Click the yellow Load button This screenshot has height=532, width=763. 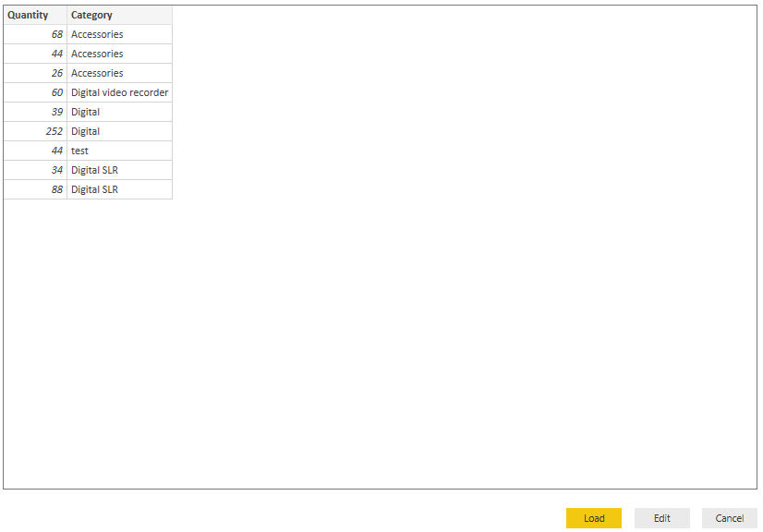(x=594, y=518)
